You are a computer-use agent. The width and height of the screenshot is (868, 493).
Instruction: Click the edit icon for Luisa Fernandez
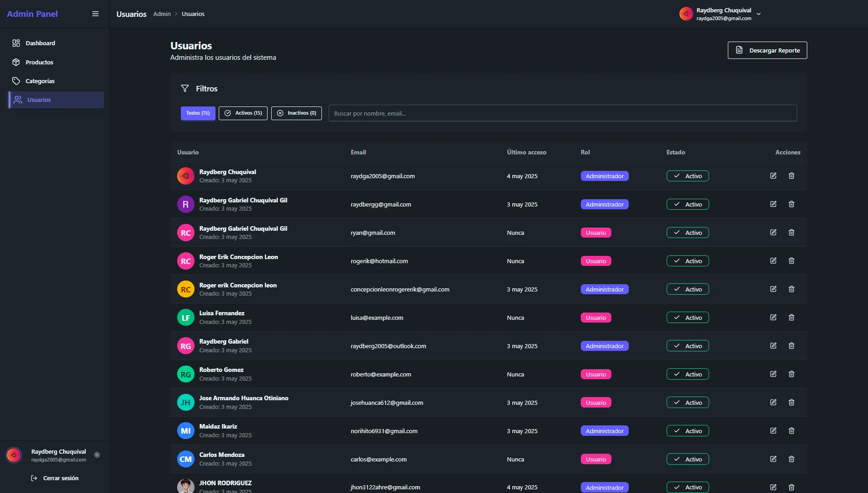pyautogui.click(x=773, y=317)
